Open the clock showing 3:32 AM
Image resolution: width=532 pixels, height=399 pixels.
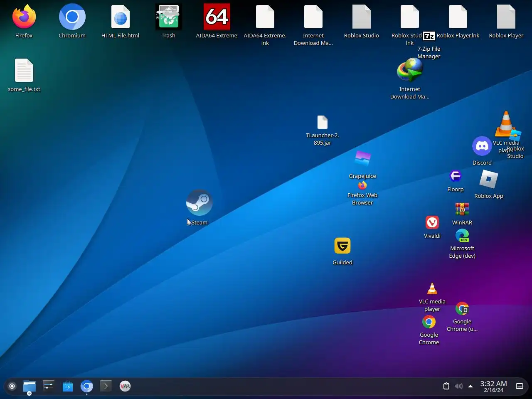tap(494, 386)
